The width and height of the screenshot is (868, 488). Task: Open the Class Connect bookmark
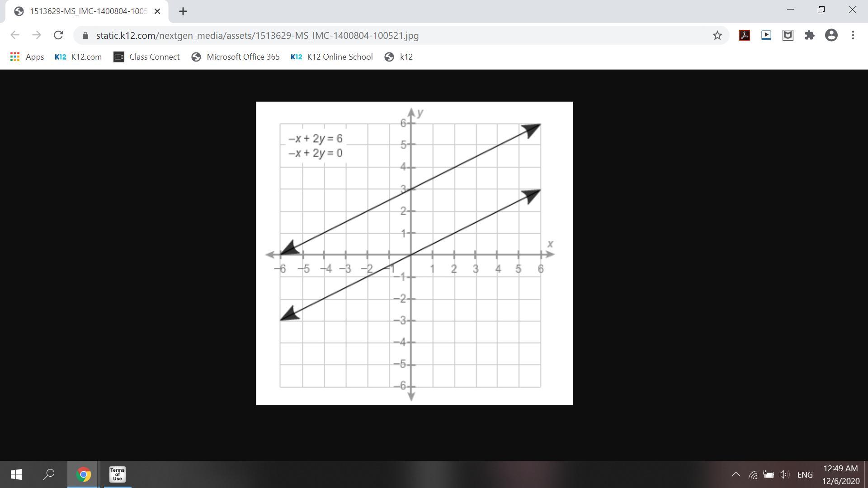146,57
